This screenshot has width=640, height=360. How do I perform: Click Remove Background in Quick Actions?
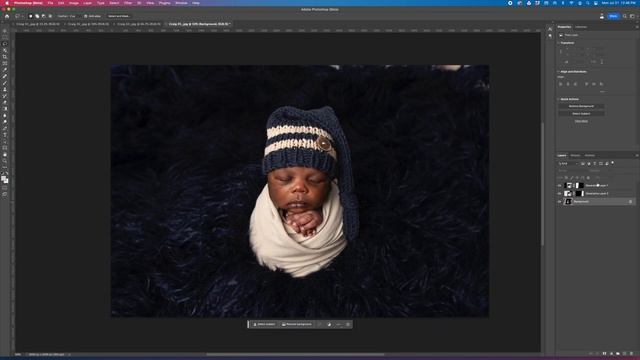[581, 106]
